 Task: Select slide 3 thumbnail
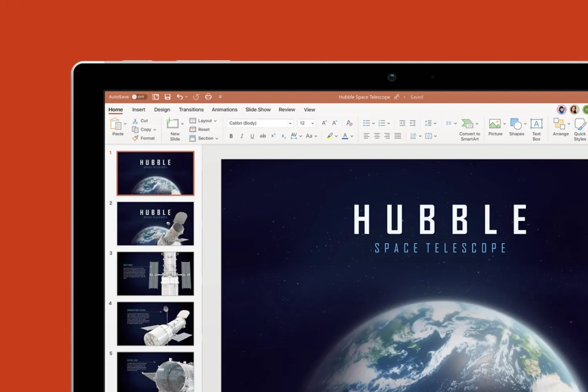[x=156, y=274]
